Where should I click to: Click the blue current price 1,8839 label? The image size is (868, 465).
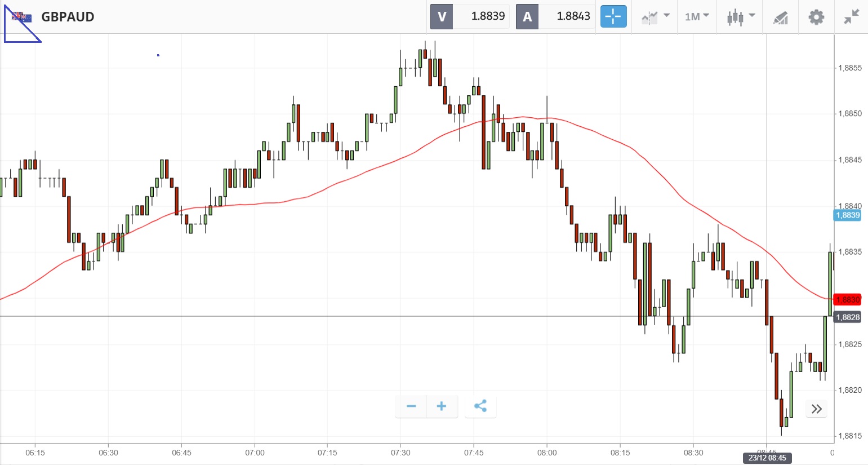point(847,215)
